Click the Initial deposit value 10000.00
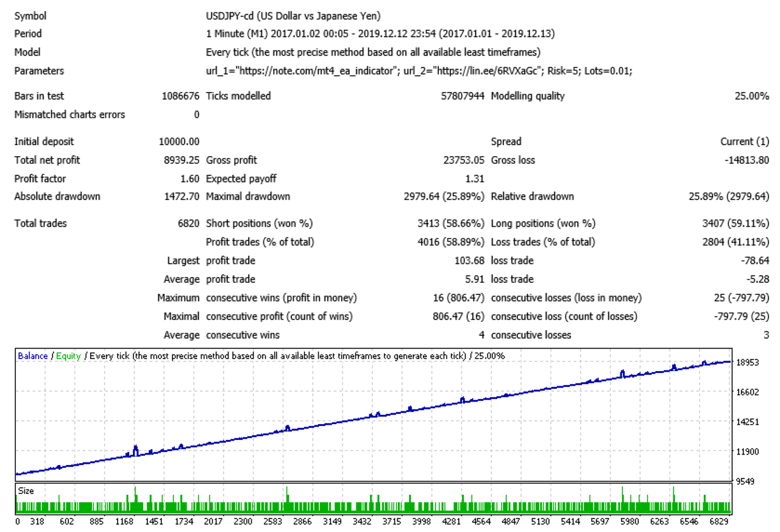Screen dimensions: 780x532 [179, 142]
